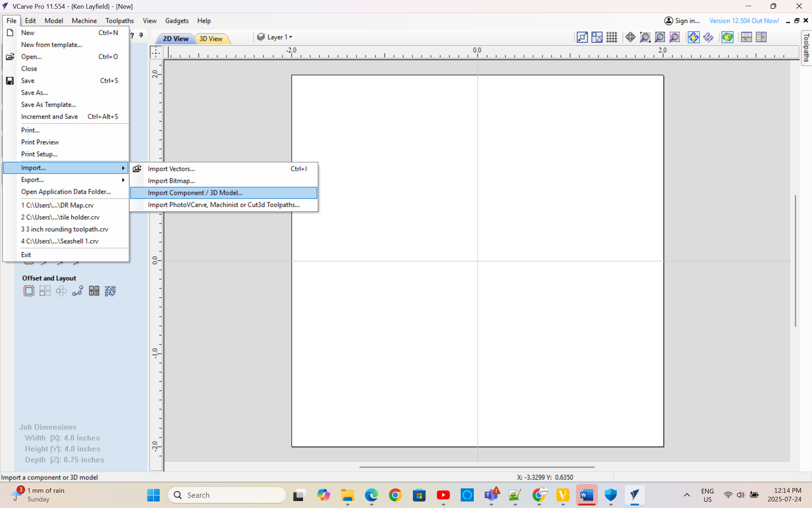
Task: Select the Offset Vectors tool
Action: [29, 291]
